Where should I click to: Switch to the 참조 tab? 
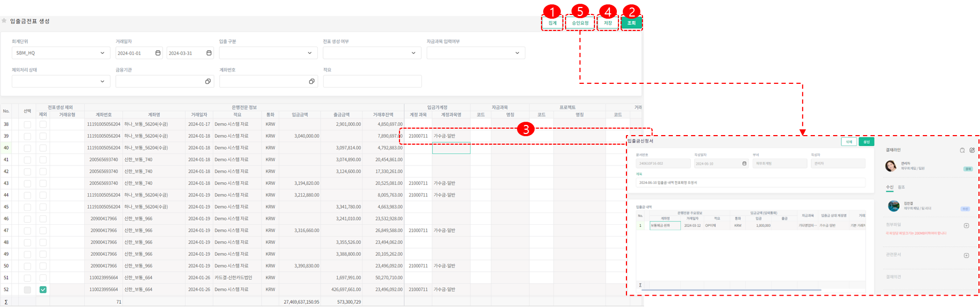(901, 187)
